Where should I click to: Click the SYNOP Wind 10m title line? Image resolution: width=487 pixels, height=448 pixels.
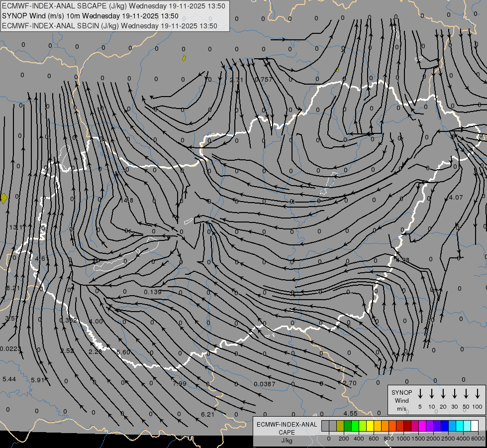(x=90, y=16)
